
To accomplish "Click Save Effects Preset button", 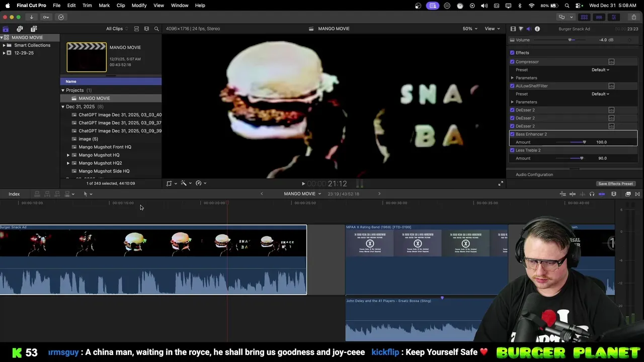I will (615, 184).
